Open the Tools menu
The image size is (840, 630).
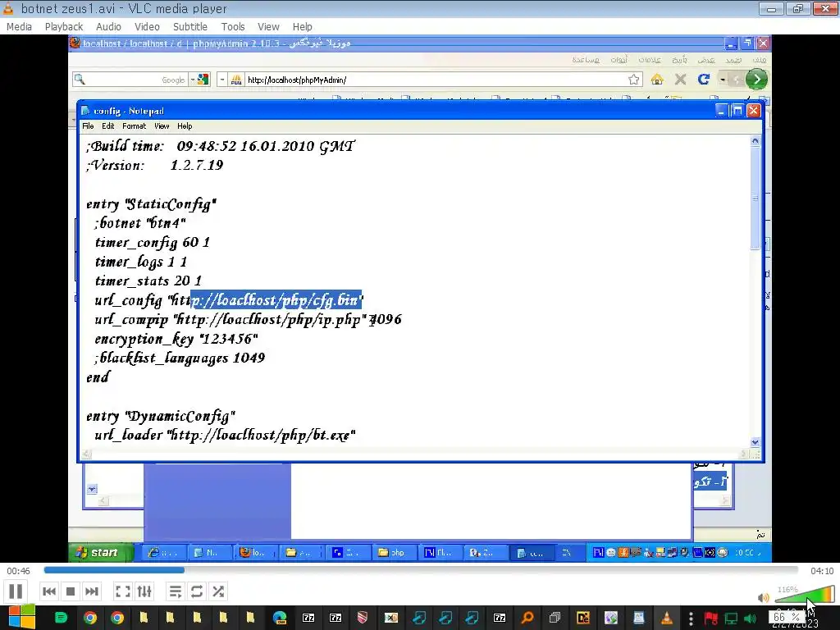(233, 27)
